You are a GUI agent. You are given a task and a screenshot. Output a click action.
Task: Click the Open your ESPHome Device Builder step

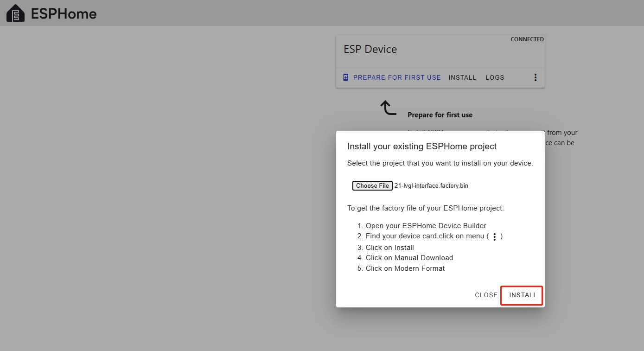point(426,226)
